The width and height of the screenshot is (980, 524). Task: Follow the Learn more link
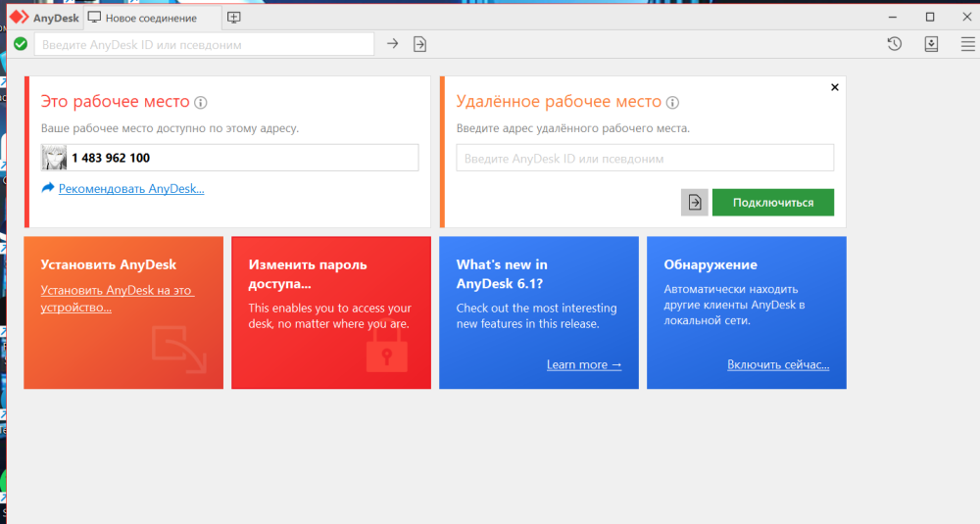(584, 364)
